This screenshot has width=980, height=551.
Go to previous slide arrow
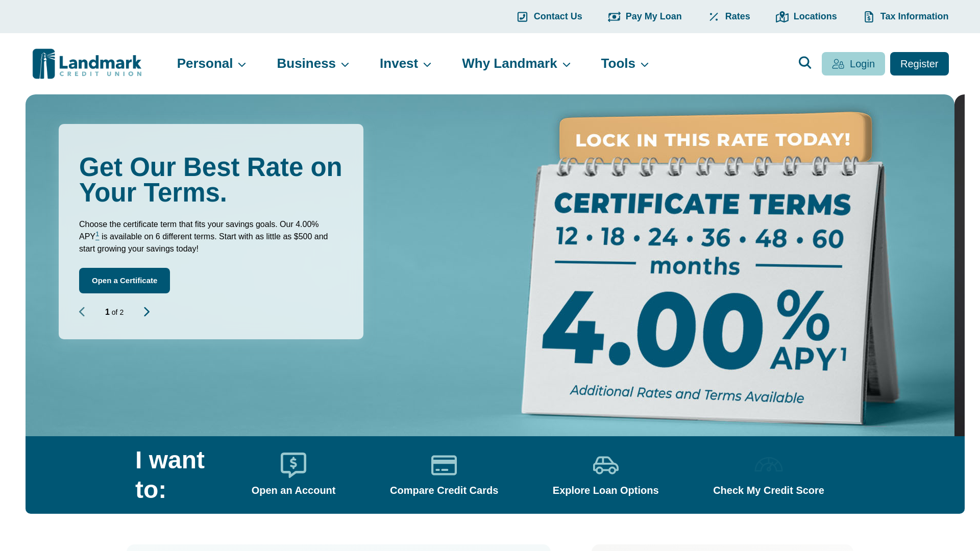82,312
